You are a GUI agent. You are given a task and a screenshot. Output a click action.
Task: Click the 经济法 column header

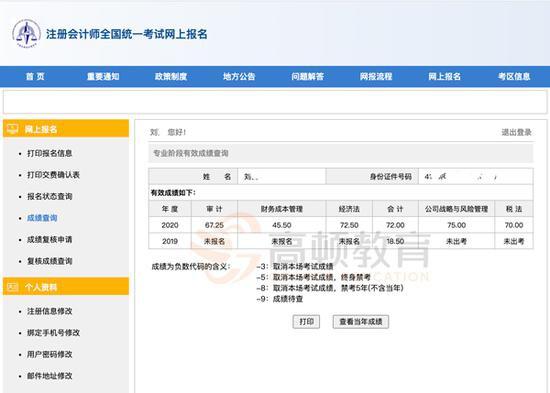[349, 209]
